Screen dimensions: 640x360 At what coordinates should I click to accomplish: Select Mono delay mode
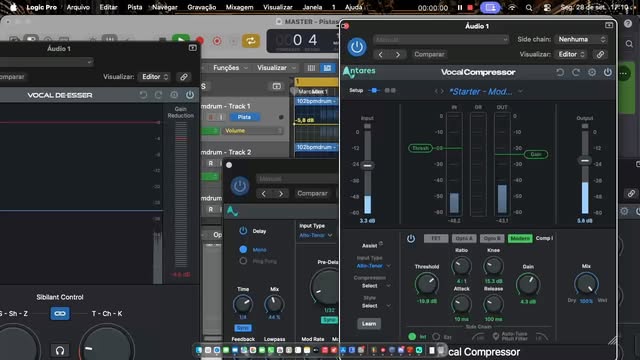pos(243,249)
